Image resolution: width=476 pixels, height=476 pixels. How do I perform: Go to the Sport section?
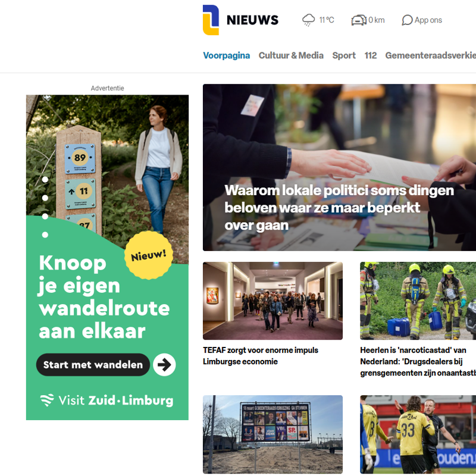[x=344, y=55]
